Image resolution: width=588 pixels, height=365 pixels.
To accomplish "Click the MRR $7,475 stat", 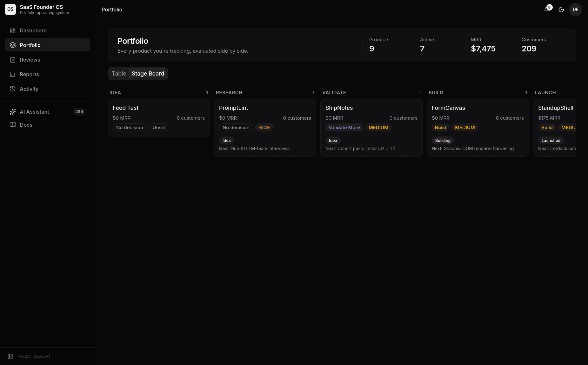I will click(x=483, y=45).
